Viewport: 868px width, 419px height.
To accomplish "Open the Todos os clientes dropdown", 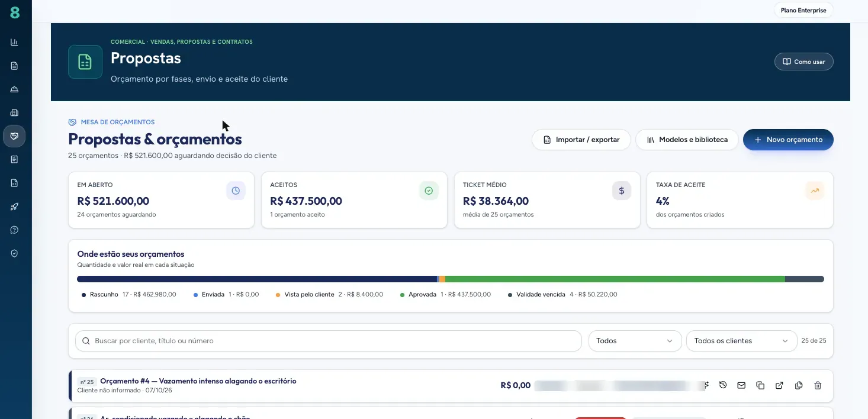I will tap(741, 341).
